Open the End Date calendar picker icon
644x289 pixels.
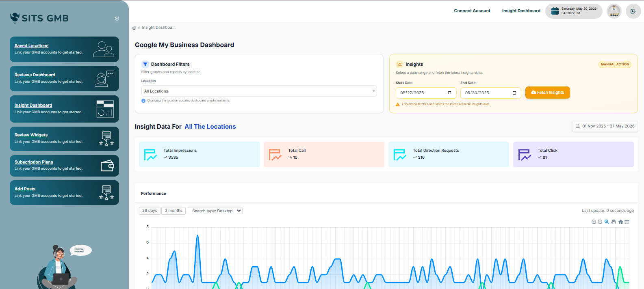(514, 93)
